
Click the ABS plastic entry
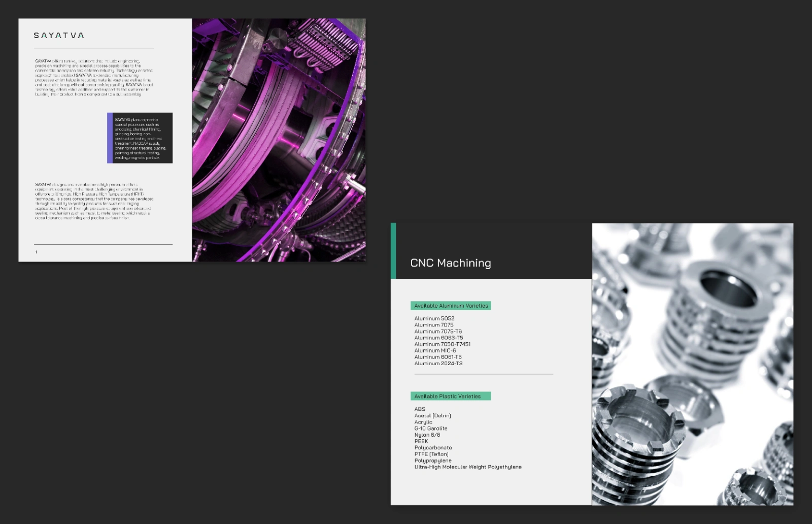pos(420,409)
